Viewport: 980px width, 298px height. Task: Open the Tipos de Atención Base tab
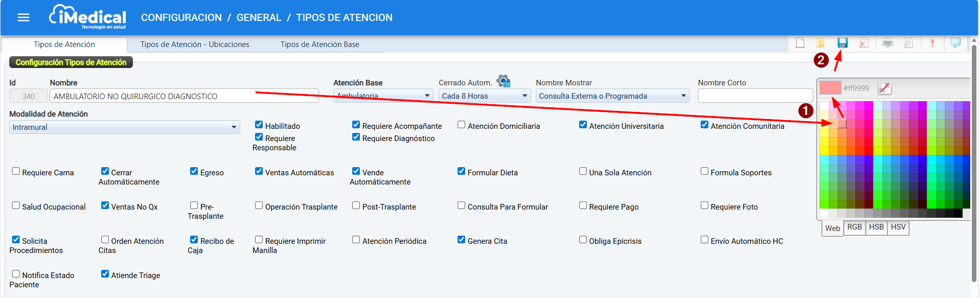click(320, 44)
